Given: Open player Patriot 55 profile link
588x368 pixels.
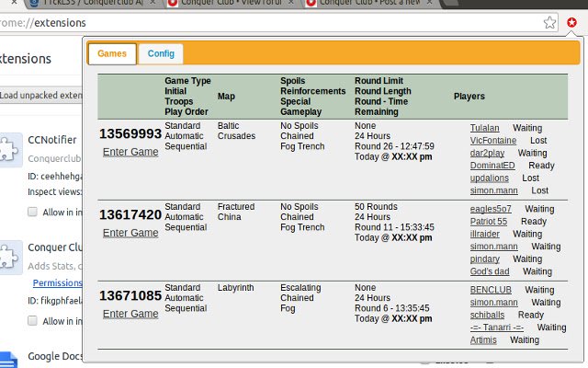Looking at the screenshot, I should tap(489, 222).
